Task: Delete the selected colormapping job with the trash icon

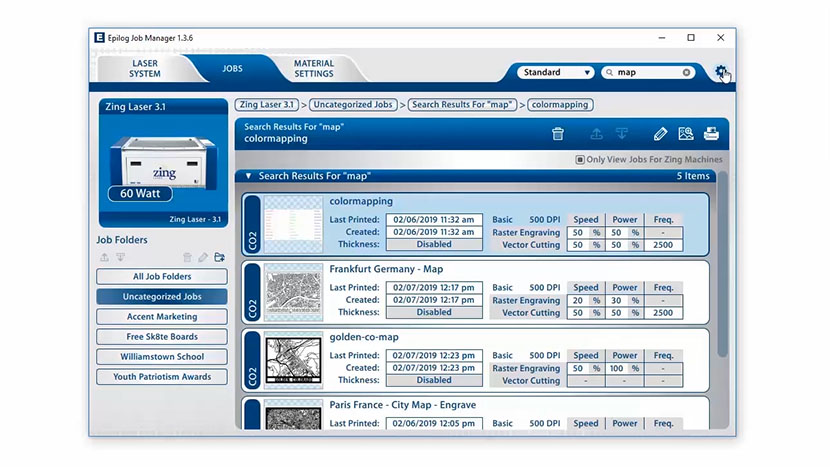Action: (558, 134)
